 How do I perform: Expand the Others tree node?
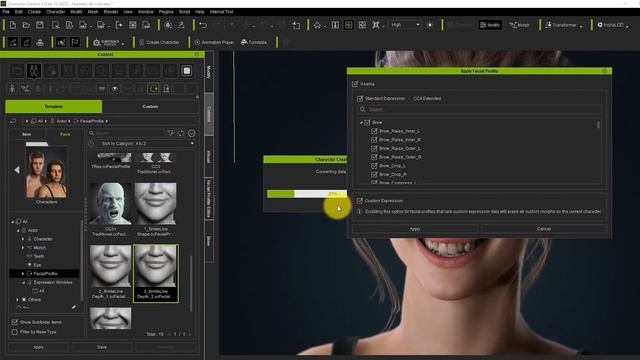click(18, 300)
